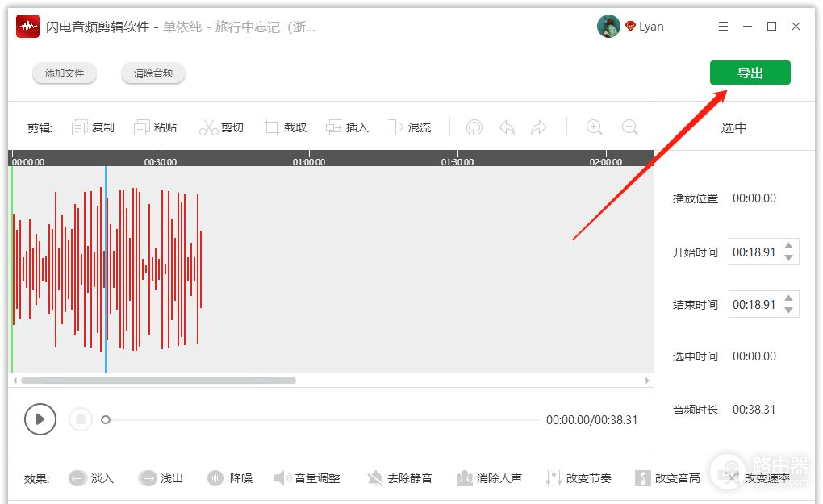Viewport: 823px width, 504px height.
Task: Click the time readout 00:00.00/00:38.31
Action: (x=591, y=419)
